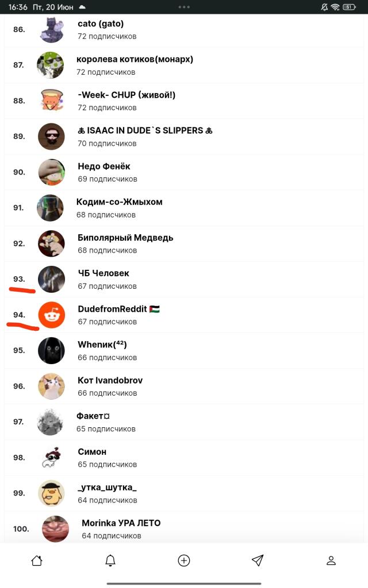Go to the Home feed icon
This screenshot has width=368, height=588.
37,560
